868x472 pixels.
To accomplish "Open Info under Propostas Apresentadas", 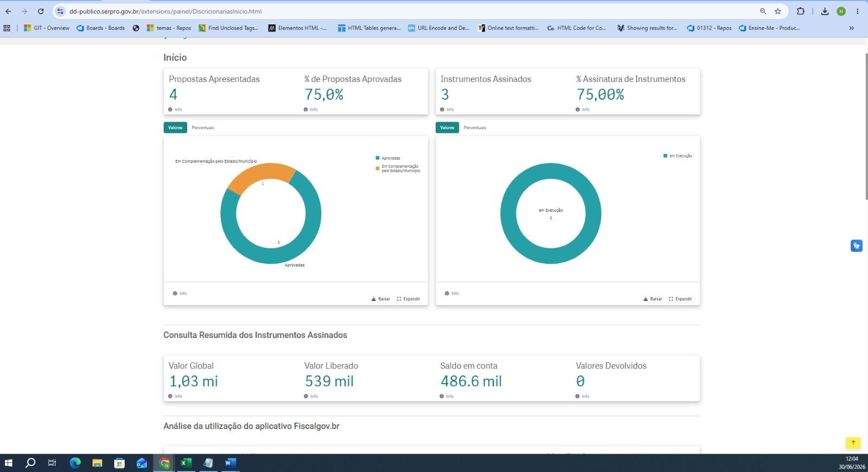I will (175, 110).
